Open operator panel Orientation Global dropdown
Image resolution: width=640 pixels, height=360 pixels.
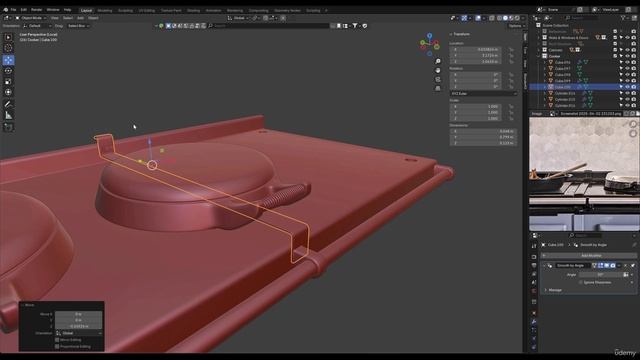click(x=78, y=333)
